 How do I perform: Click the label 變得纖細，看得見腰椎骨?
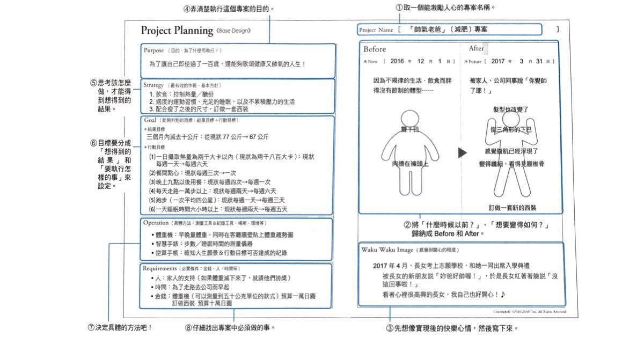pyautogui.click(x=510, y=164)
